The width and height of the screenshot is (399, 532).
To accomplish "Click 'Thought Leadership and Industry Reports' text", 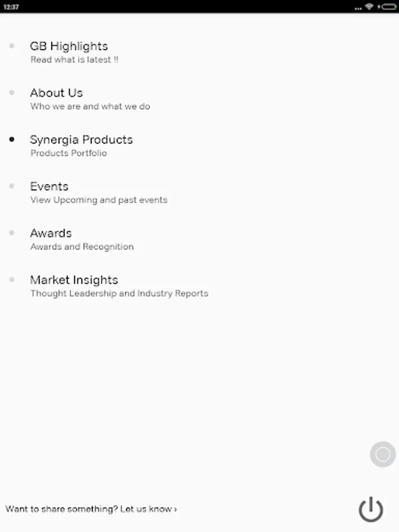I will [x=119, y=293].
